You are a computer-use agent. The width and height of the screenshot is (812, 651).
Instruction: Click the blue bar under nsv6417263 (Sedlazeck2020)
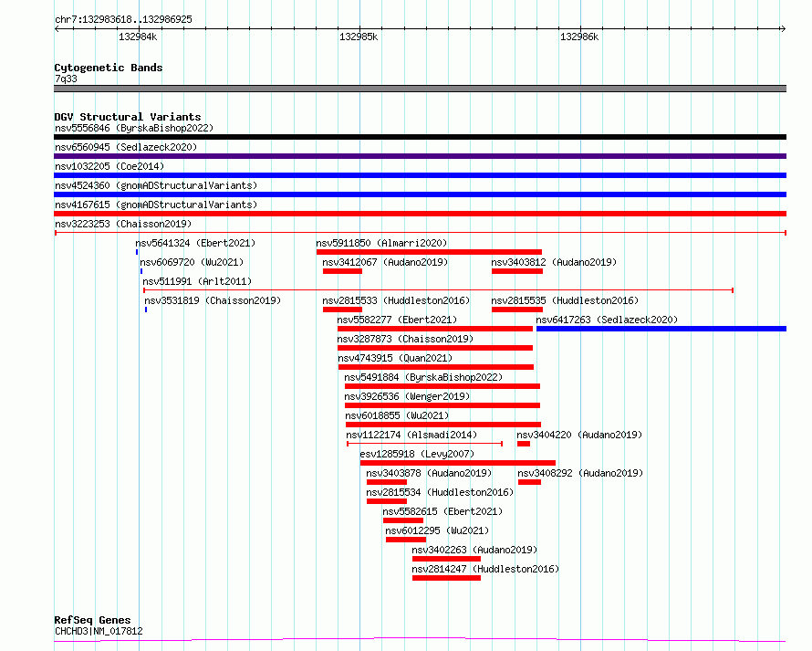[x=661, y=329]
